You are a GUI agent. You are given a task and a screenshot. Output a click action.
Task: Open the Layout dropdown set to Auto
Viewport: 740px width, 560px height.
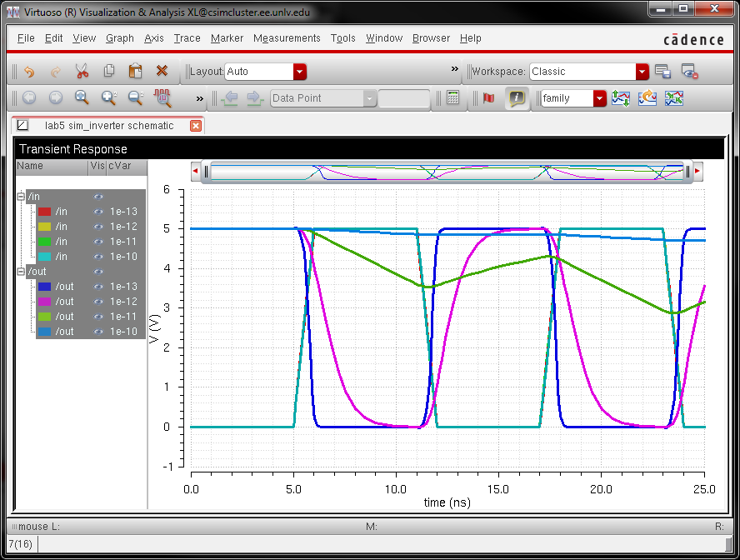point(299,72)
